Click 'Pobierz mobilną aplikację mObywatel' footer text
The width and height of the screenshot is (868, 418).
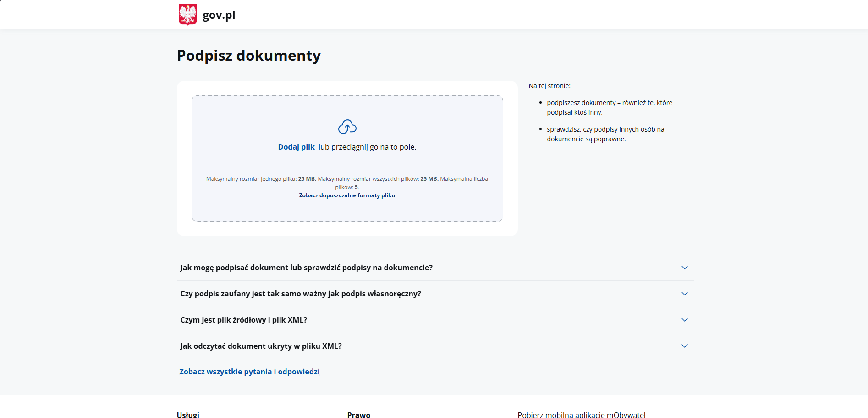[581, 414]
